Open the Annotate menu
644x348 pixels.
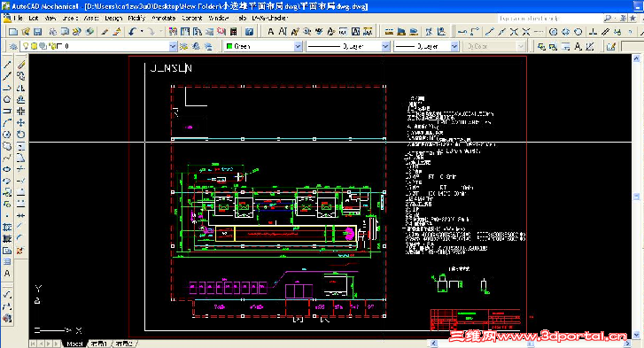(164, 18)
